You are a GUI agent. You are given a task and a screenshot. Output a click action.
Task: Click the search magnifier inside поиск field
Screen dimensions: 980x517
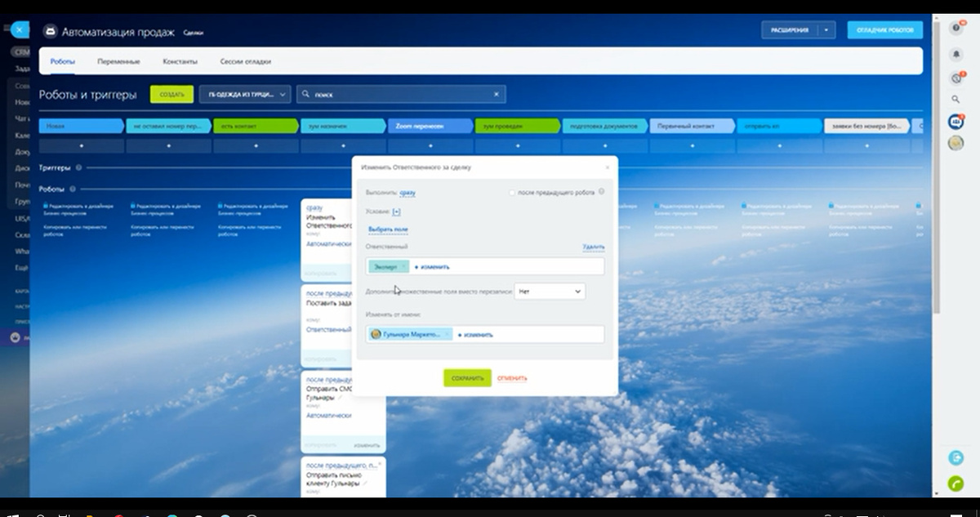coord(305,94)
